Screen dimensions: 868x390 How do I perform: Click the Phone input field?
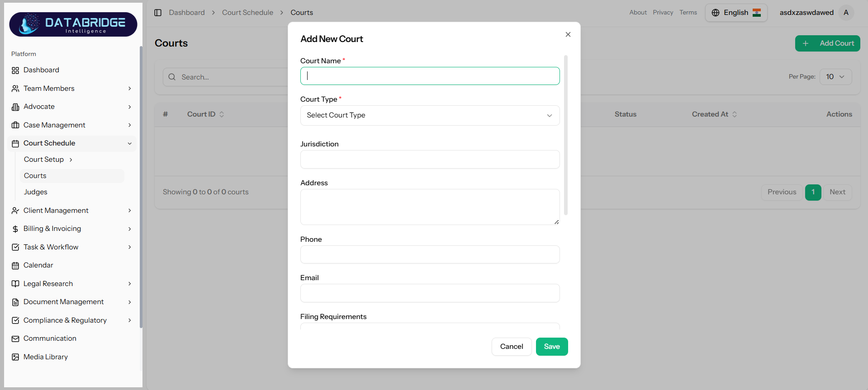pos(430,254)
